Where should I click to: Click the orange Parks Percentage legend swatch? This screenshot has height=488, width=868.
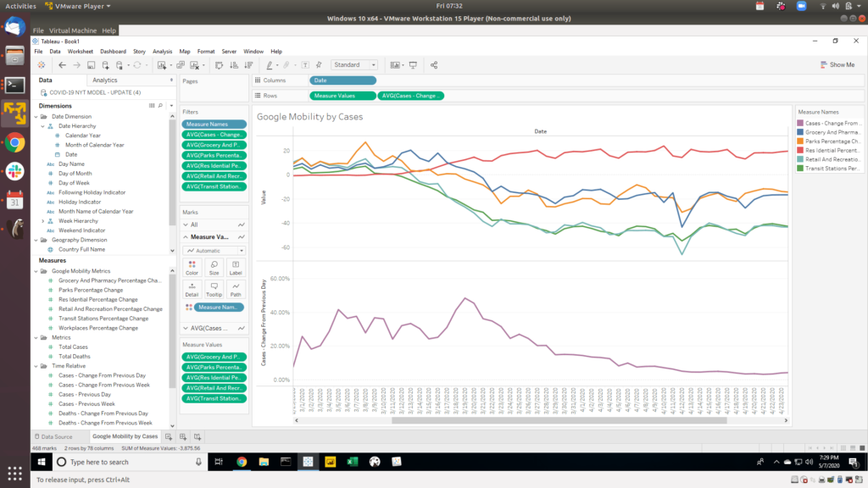[x=802, y=141]
